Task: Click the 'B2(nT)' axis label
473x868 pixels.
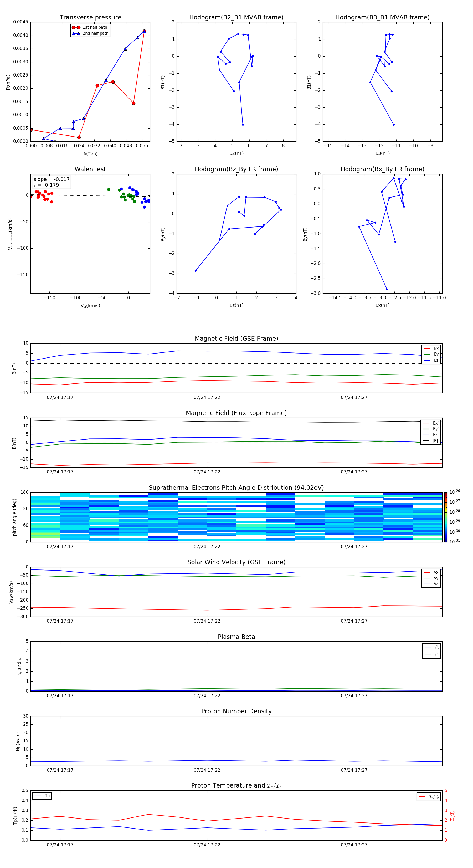Action: [236, 154]
